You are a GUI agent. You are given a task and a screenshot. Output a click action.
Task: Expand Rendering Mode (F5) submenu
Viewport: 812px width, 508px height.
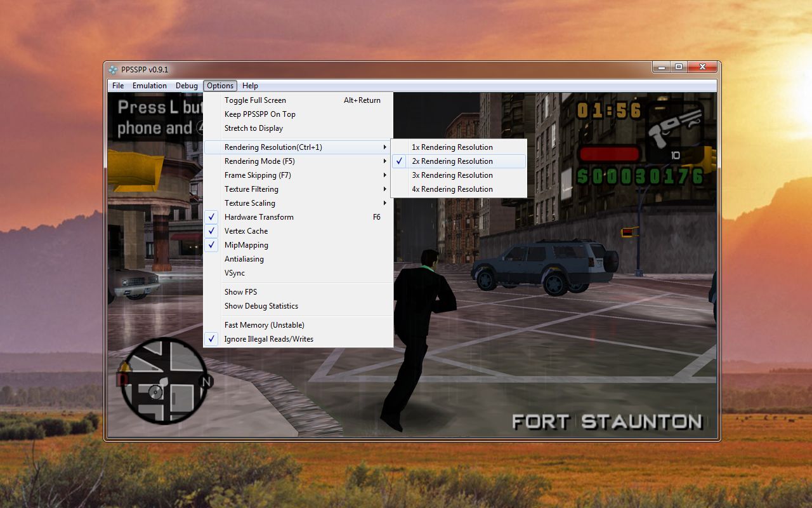[x=298, y=161]
